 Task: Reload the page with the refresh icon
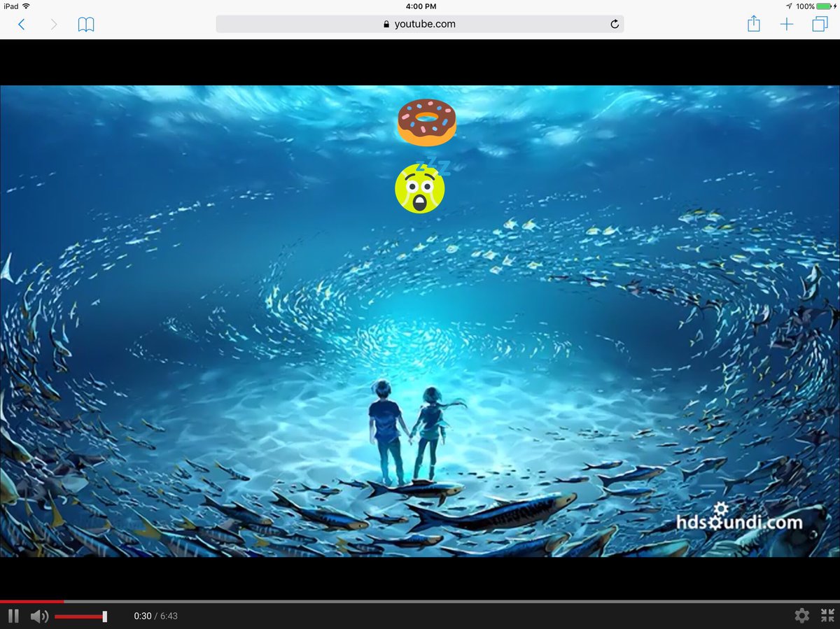[615, 24]
